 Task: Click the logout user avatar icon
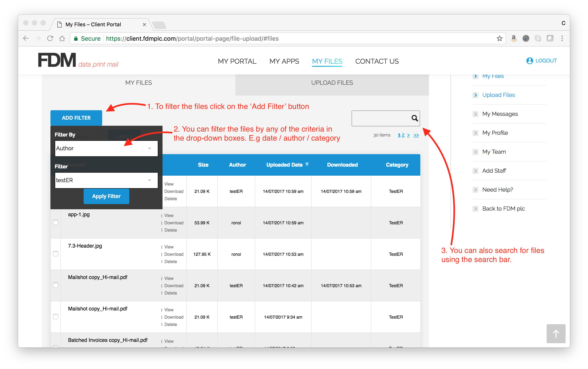click(x=529, y=61)
